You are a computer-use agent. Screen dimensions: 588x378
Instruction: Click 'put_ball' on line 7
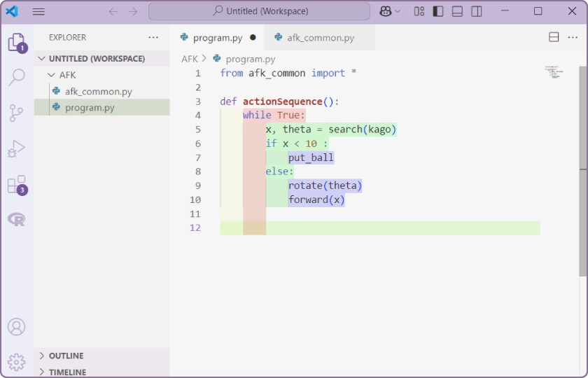pos(311,157)
